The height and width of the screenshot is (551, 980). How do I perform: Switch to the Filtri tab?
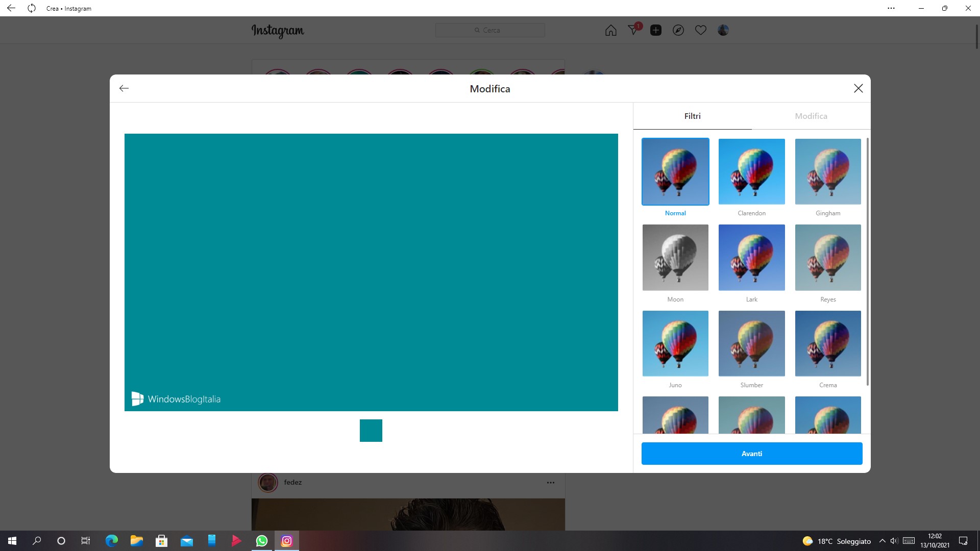692,116
